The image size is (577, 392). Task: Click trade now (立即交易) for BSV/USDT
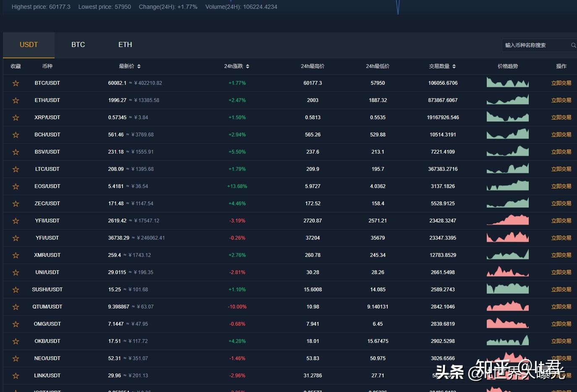tap(561, 152)
